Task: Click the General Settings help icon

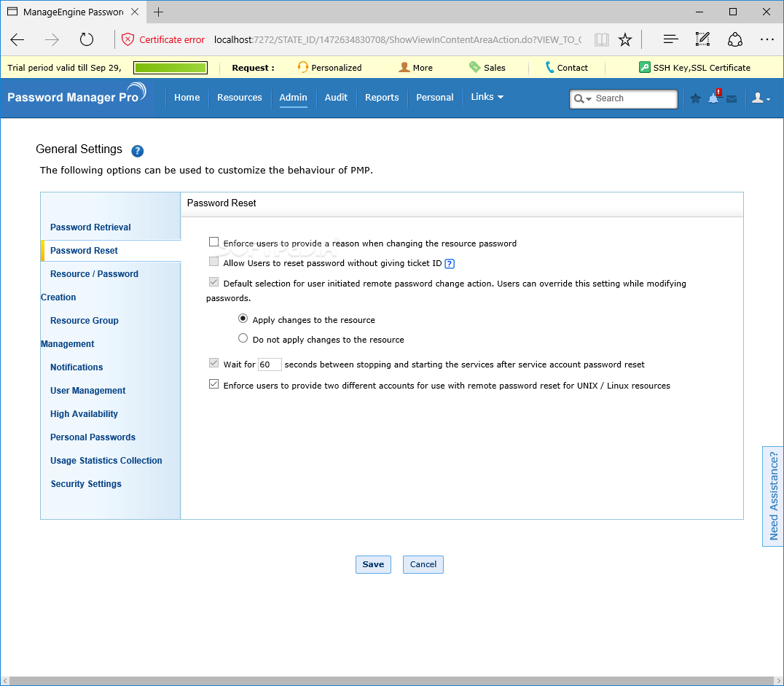Action: tap(138, 151)
